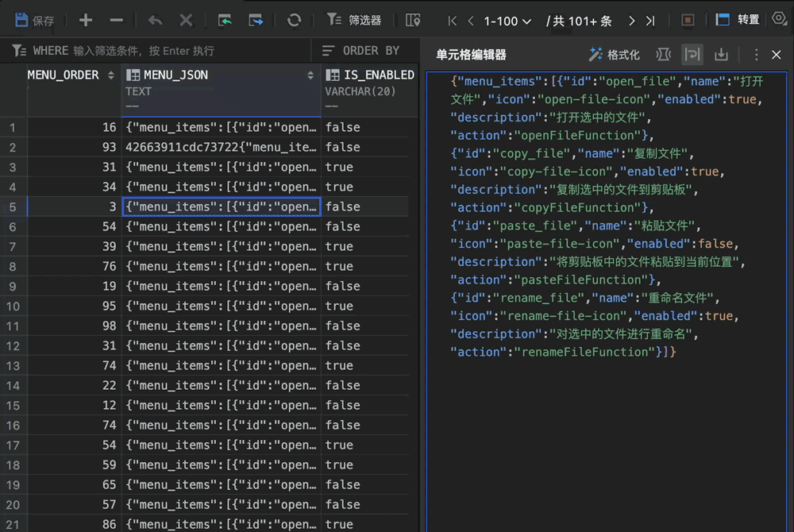The height and width of the screenshot is (532, 794).
Task: Select the MENU_JSON cell with prefix 42663911cdc73722
Action: (x=222, y=148)
